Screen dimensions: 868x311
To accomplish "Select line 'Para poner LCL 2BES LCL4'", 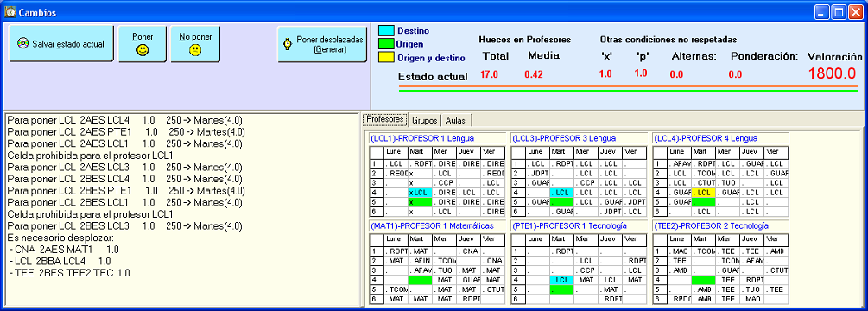I will click(125, 179).
